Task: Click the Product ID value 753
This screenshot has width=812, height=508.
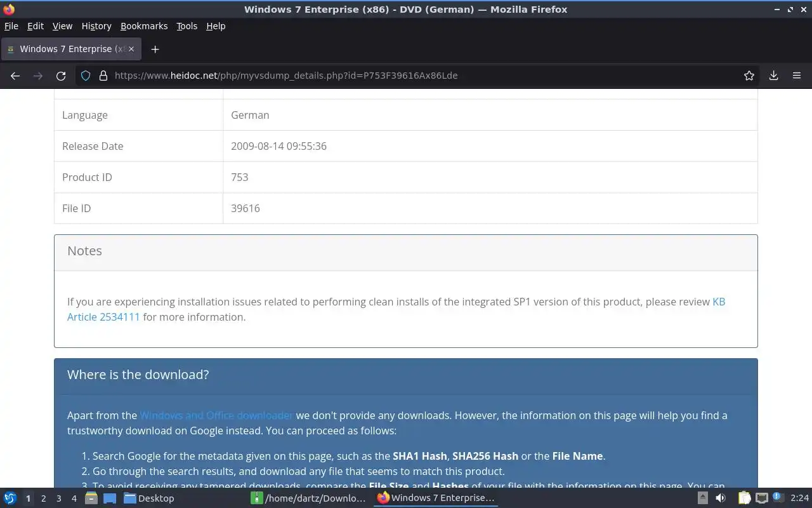Action: tap(239, 177)
